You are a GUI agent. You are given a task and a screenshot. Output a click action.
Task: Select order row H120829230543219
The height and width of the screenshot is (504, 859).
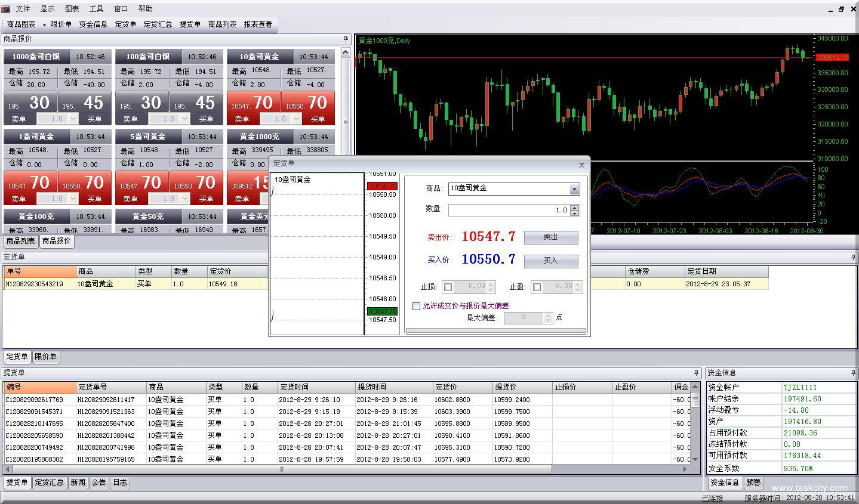(x=386, y=284)
